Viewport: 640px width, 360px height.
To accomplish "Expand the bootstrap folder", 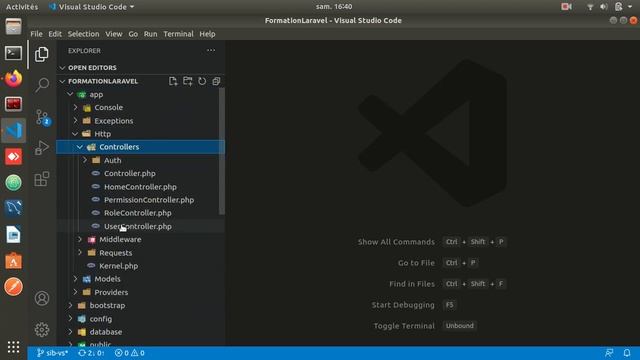I will pyautogui.click(x=70, y=305).
